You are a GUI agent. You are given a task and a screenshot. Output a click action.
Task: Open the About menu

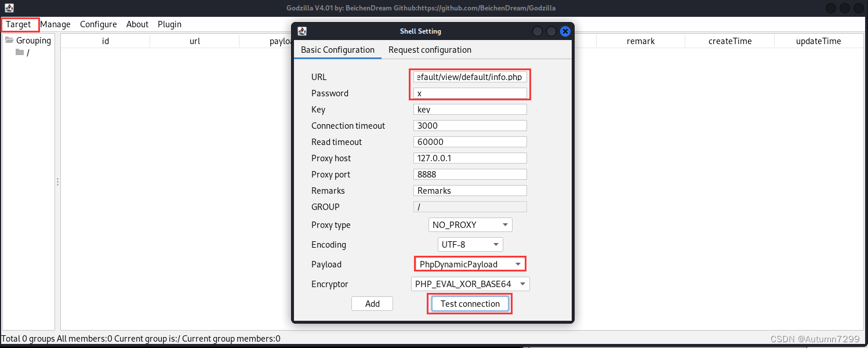point(137,24)
